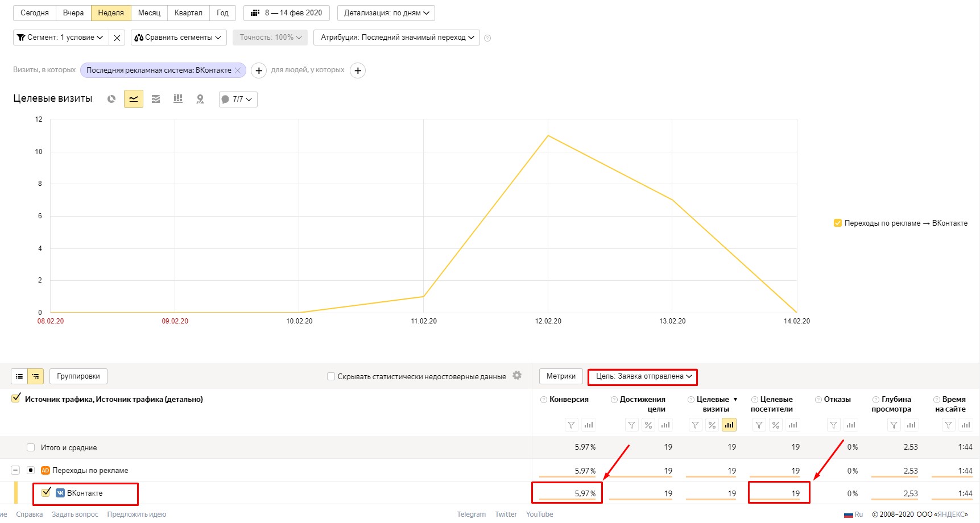The image size is (980, 523).
Task: Select the Неделя period tab
Action: (111, 13)
